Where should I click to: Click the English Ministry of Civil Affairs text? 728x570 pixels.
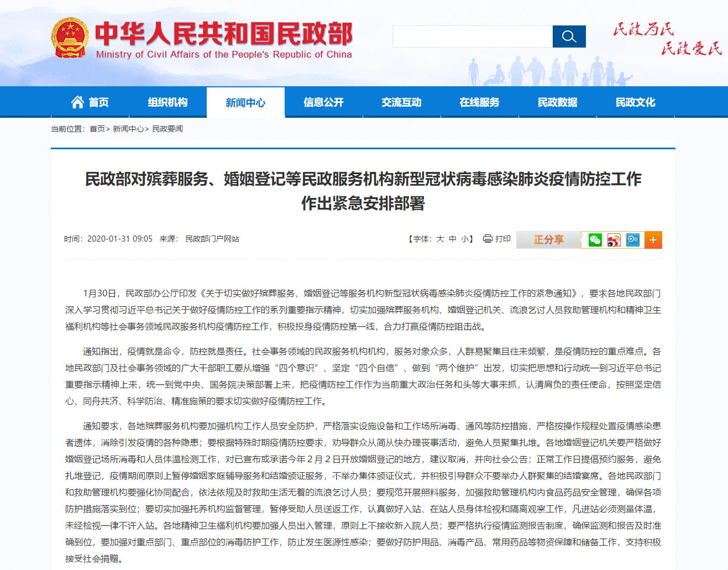224,54
